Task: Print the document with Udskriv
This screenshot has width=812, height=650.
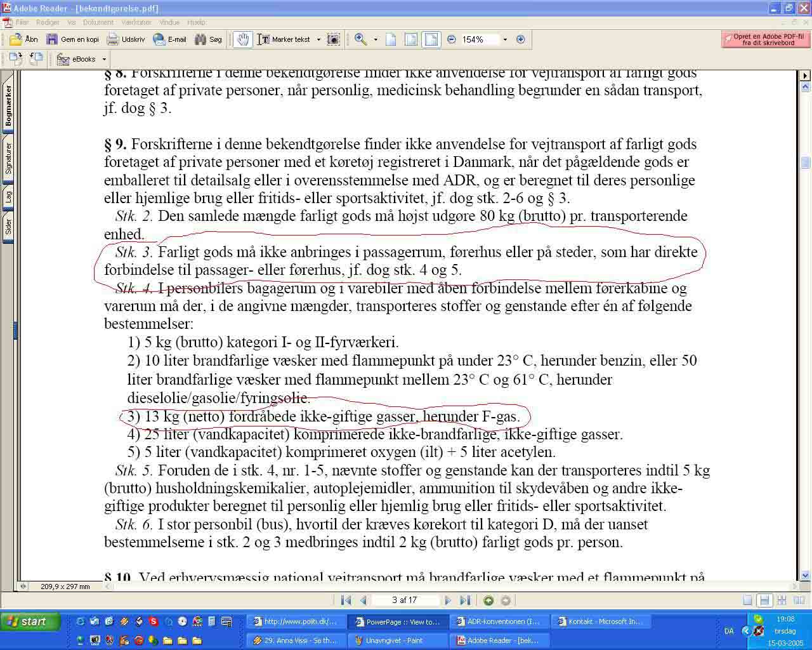Action: pyautogui.click(x=126, y=39)
